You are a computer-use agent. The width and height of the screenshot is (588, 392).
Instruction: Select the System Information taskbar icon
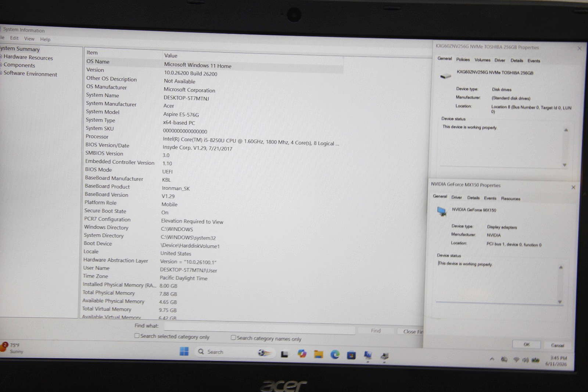pyautogui.click(x=367, y=355)
